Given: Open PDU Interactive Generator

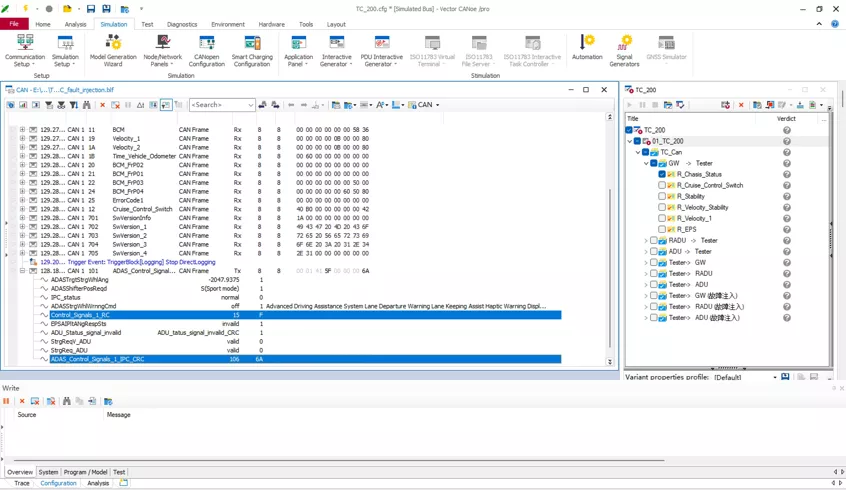Looking at the screenshot, I should coord(381,51).
